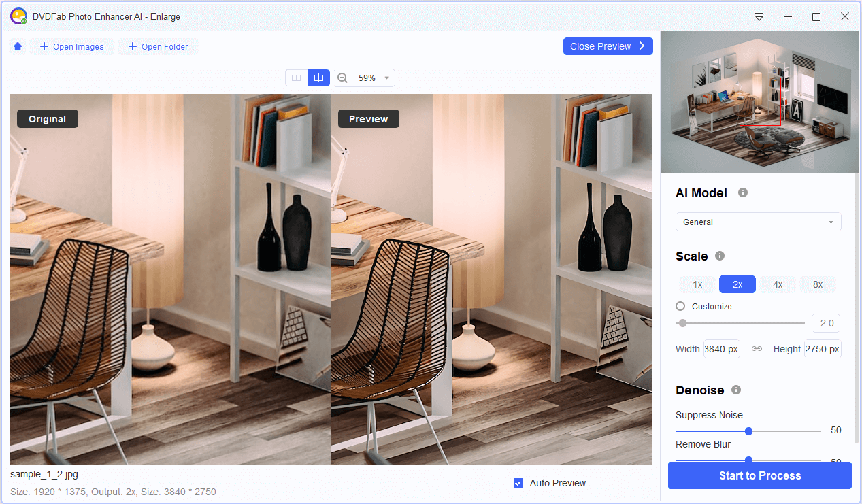Select the Customize scale radio button
Image resolution: width=862 pixels, height=504 pixels.
coord(680,306)
